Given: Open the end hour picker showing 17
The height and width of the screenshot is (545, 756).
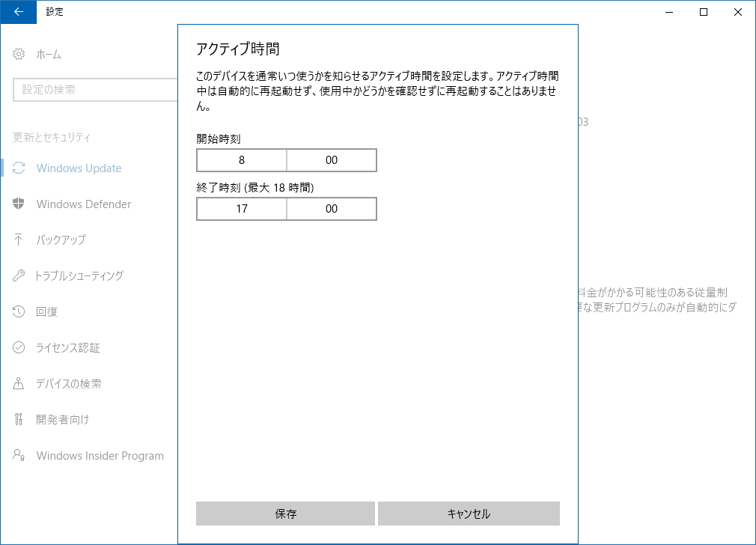Looking at the screenshot, I should [241, 208].
